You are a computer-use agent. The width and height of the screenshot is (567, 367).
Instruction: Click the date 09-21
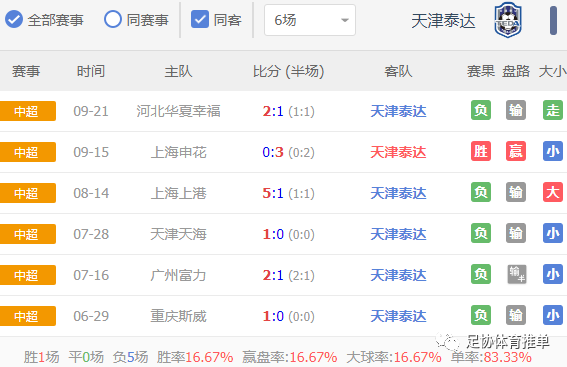click(91, 111)
